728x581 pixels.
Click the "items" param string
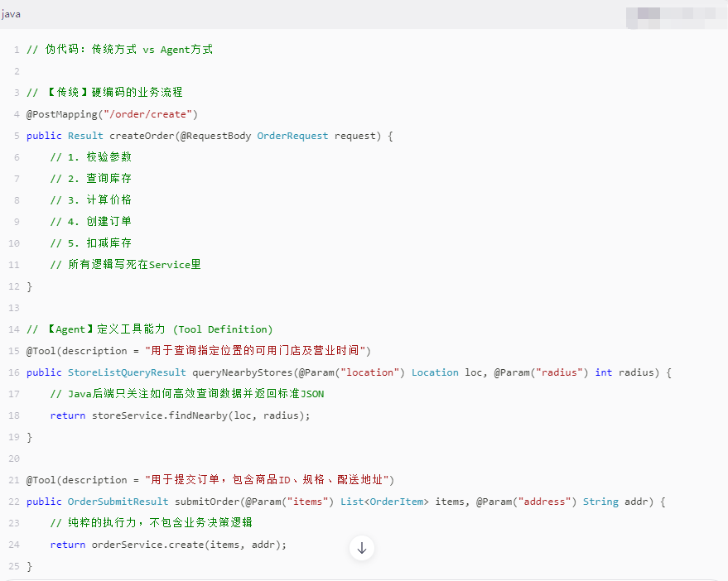point(307,502)
